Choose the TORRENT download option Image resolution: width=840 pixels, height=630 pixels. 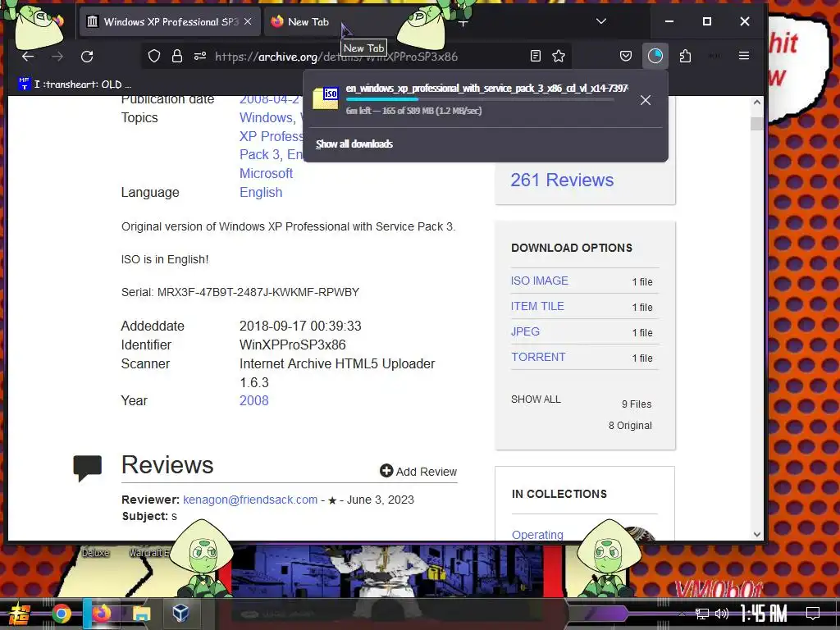click(x=538, y=358)
